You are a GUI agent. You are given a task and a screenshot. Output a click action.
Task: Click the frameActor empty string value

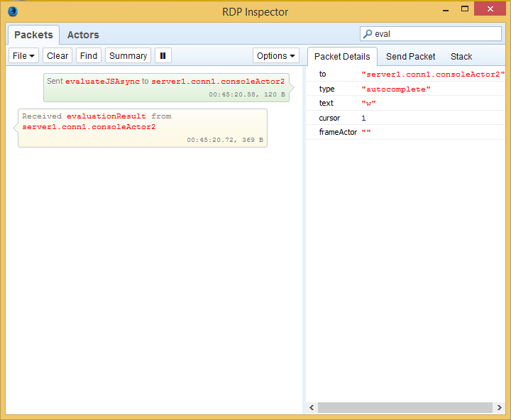(366, 132)
